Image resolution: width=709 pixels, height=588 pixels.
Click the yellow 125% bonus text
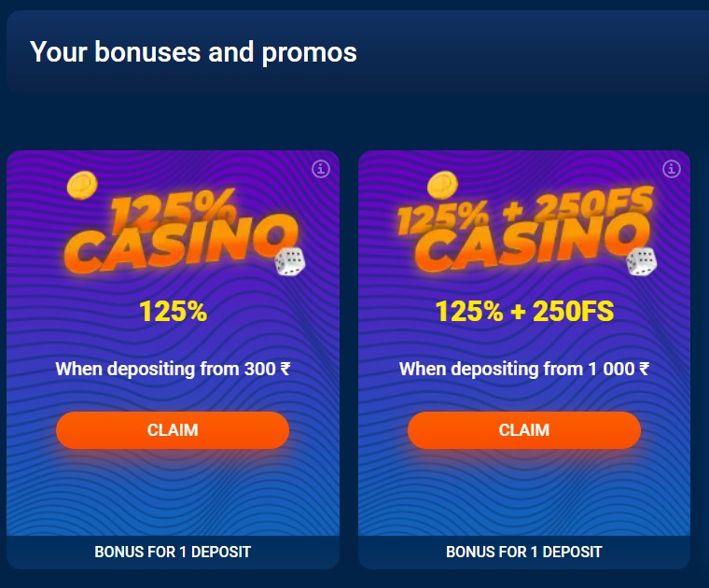pyautogui.click(x=174, y=311)
